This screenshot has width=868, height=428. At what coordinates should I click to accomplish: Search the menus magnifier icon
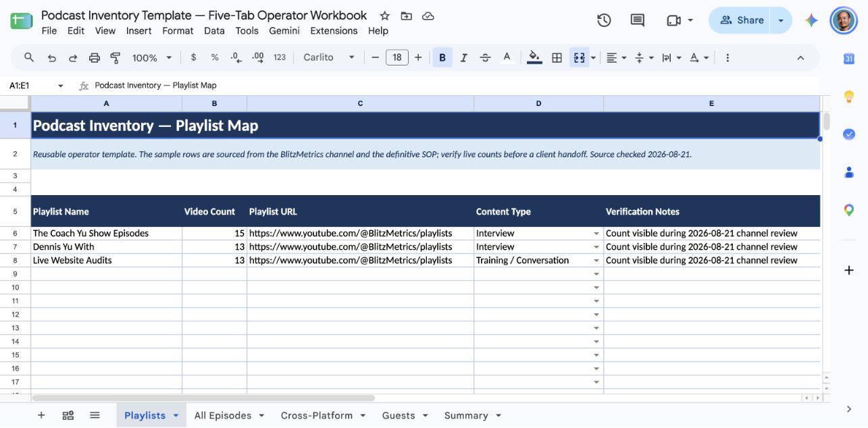[29, 57]
